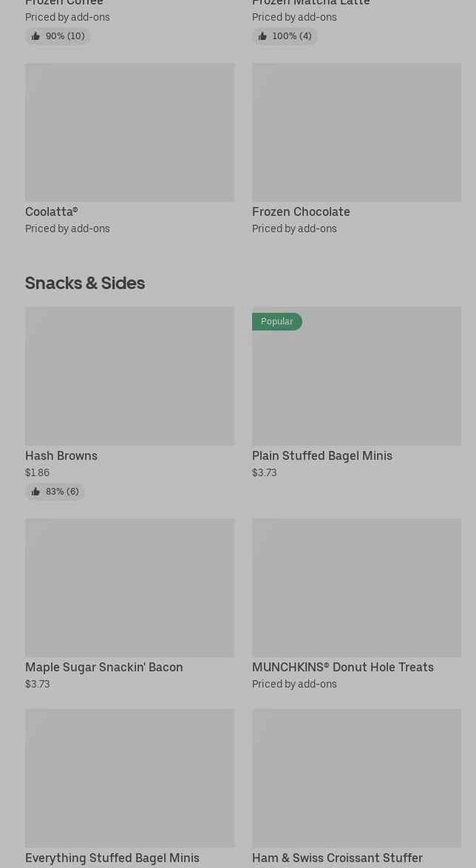This screenshot has height=868, width=476.
Task: Open the Coolatta item image
Action: (x=129, y=132)
